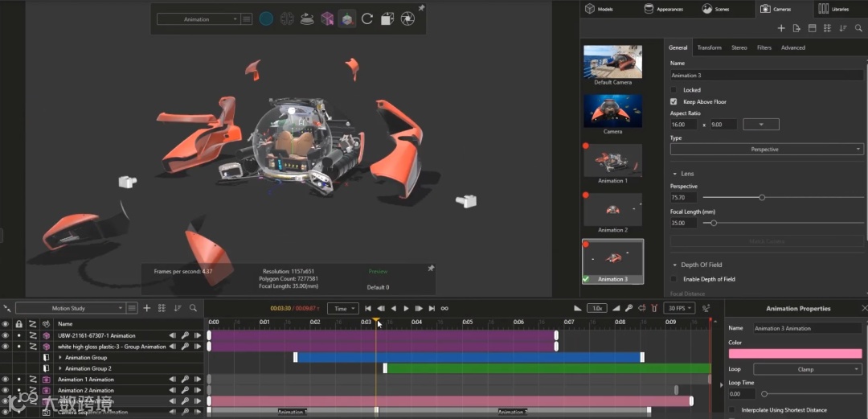Check Interpolate Using Shortest Distance

click(732, 410)
